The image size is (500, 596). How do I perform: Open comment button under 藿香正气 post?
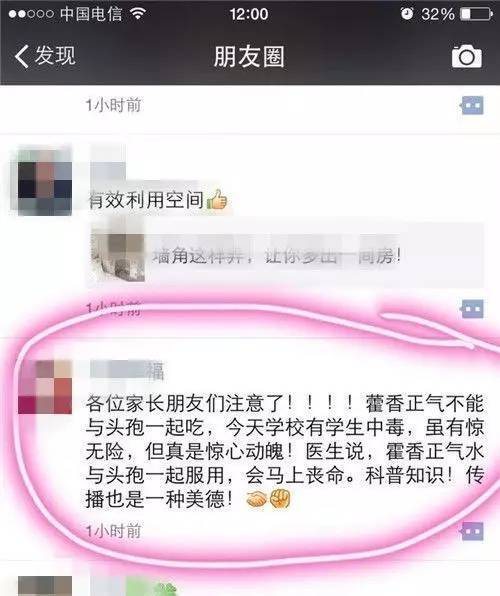[x=471, y=531]
